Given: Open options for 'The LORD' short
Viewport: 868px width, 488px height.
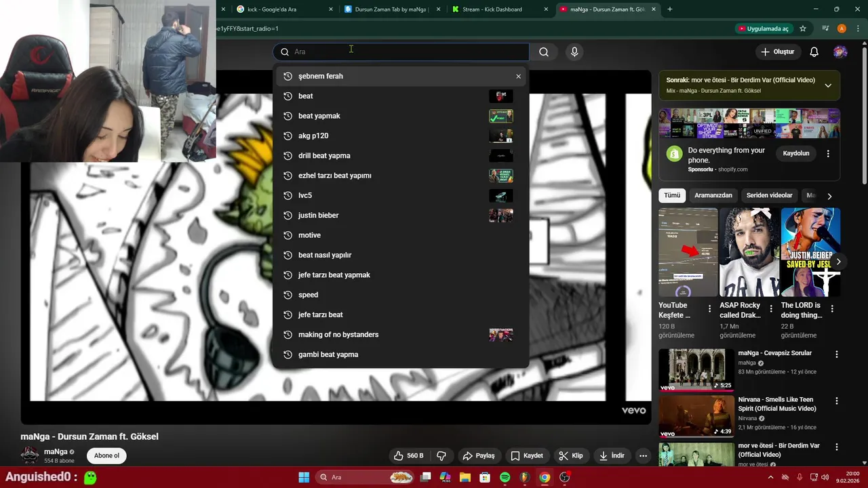Looking at the screenshot, I should click(x=832, y=308).
